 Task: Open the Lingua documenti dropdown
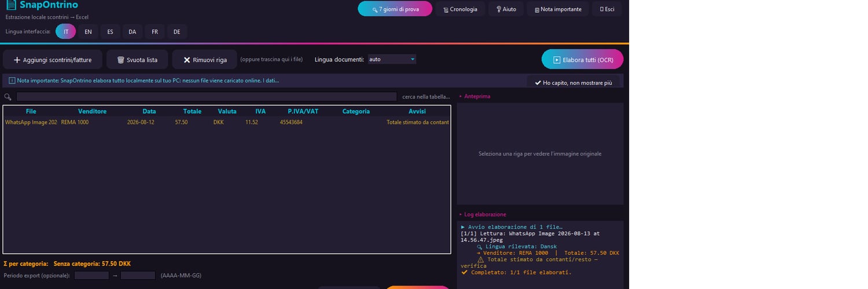pyautogui.click(x=392, y=59)
